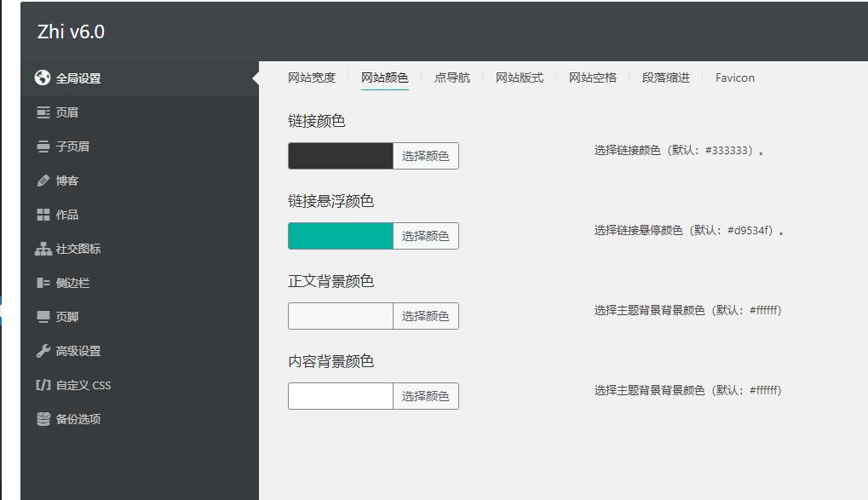This screenshot has height=500, width=868.
Task: Click 选择颜色 button for 链接颜色
Action: tap(426, 156)
